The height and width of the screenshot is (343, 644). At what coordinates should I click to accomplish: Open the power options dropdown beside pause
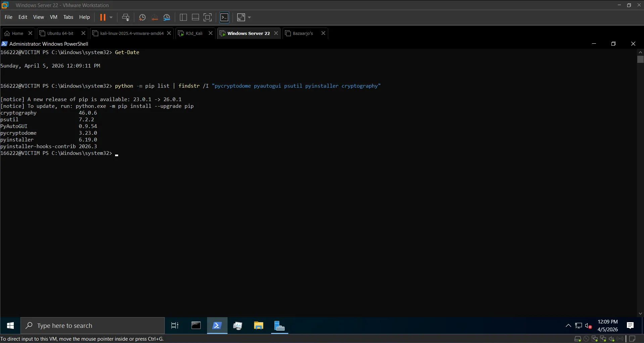pyautogui.click(x=111, y=17)
